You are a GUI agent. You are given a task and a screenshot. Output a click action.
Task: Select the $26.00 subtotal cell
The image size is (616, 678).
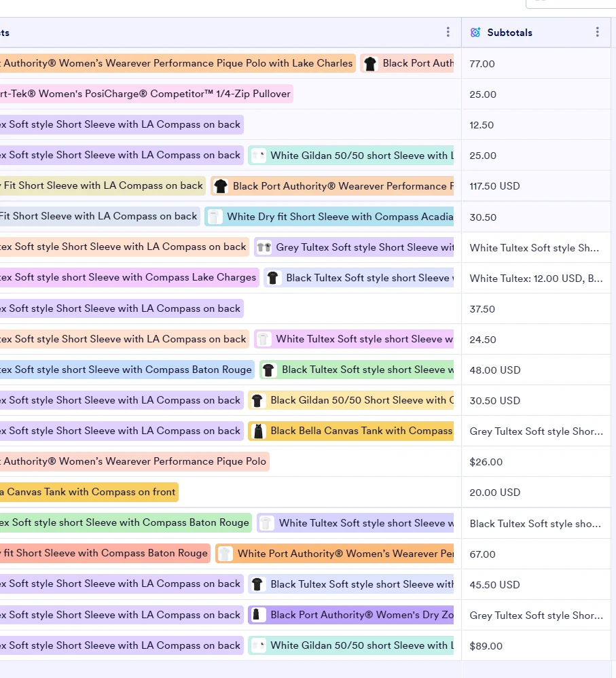point(536,462)
